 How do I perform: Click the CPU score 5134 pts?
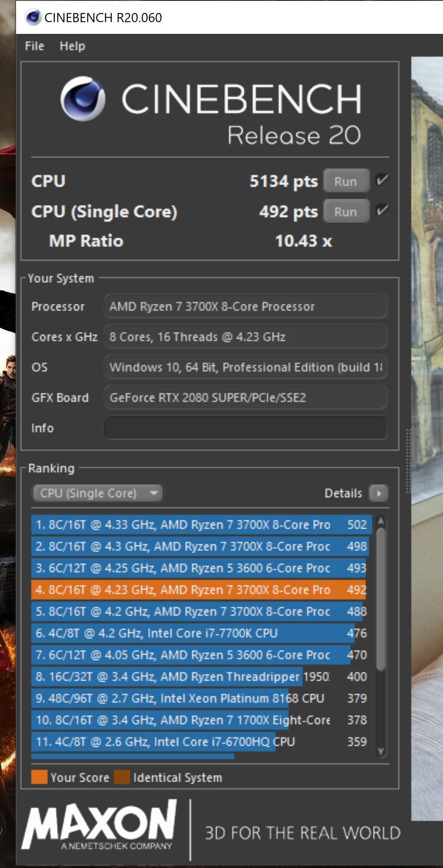(x=284, y=182)
